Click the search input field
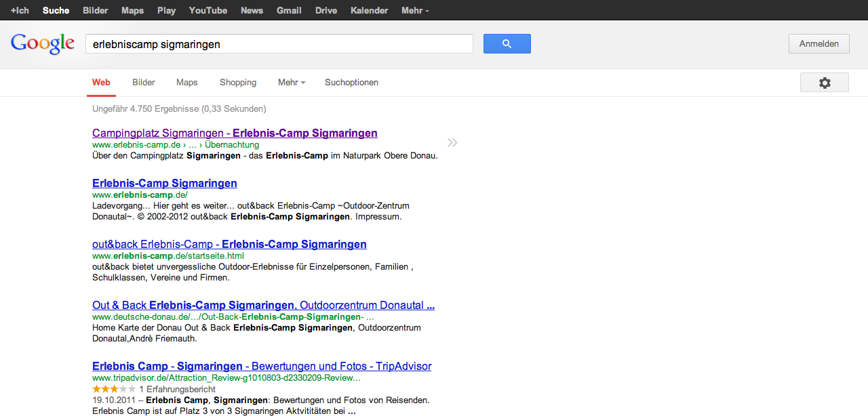 click(x=279, y=44)
